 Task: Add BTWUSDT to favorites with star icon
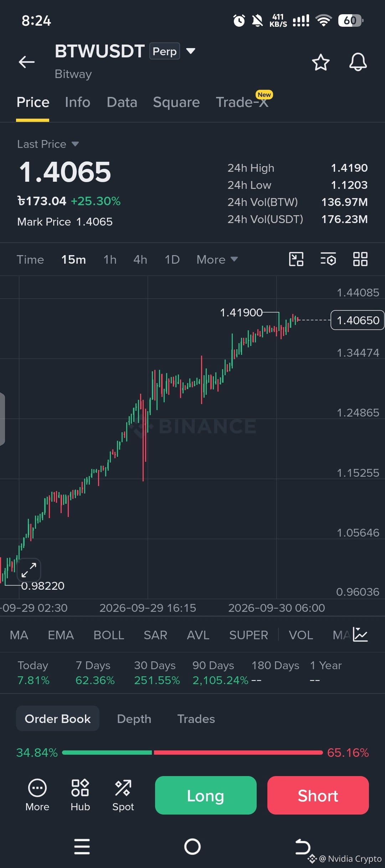(x=320, y=62)
